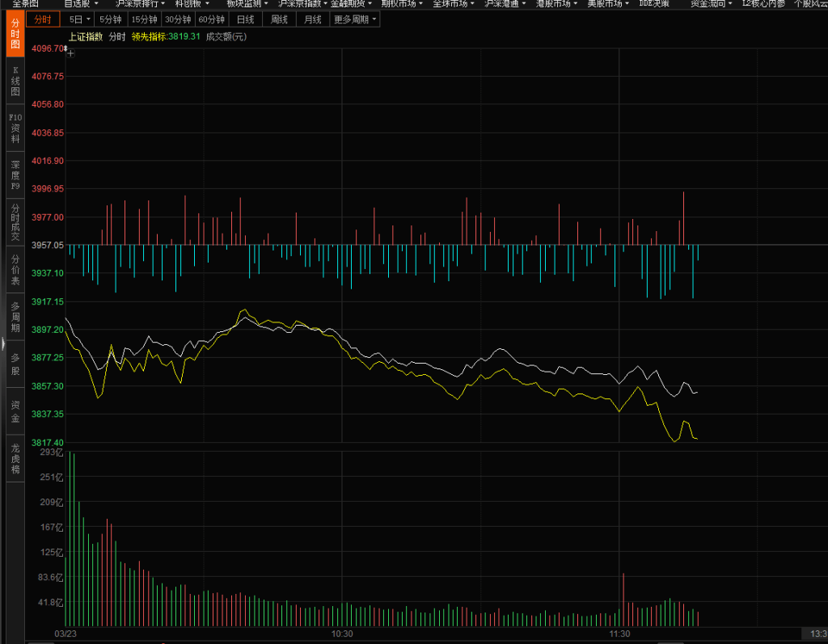Open 深度F9 sidebar panel
The height and width of the screenshot is (644, 828).
[15, 175]
